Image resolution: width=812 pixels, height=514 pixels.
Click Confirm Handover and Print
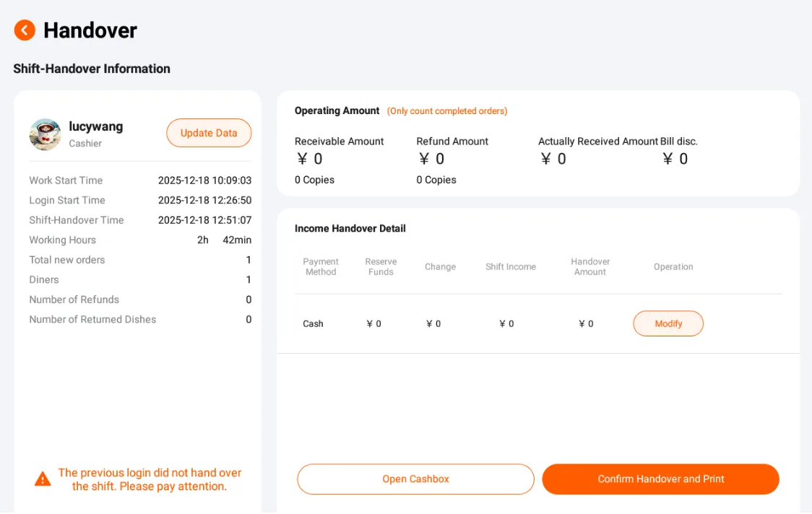pyautogui.click(x=661, y=479)
